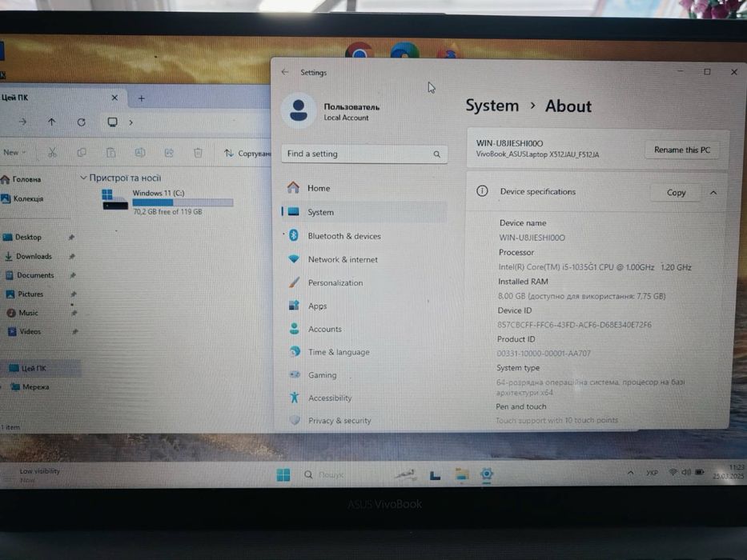
Task: Click the C: drive usage bar
Action: [183, 202]
